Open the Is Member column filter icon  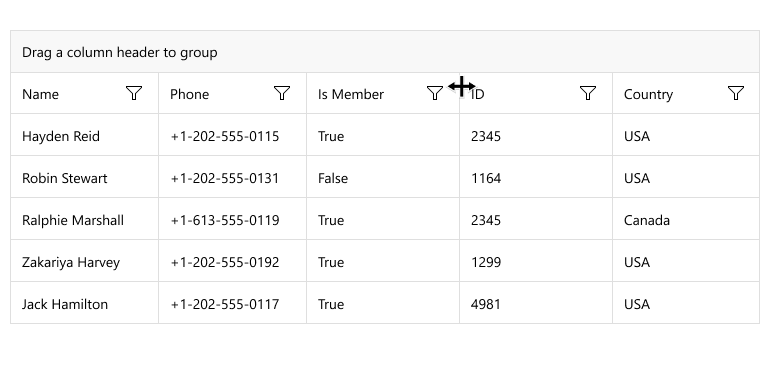[435, 93]
